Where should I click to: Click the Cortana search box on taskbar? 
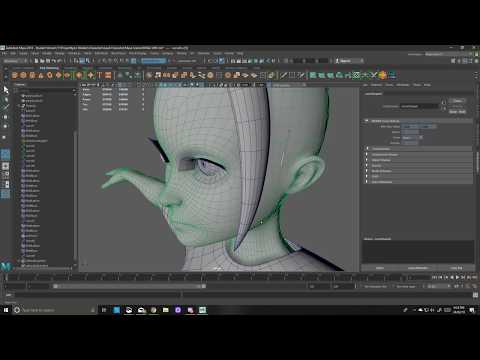[54, 310]
